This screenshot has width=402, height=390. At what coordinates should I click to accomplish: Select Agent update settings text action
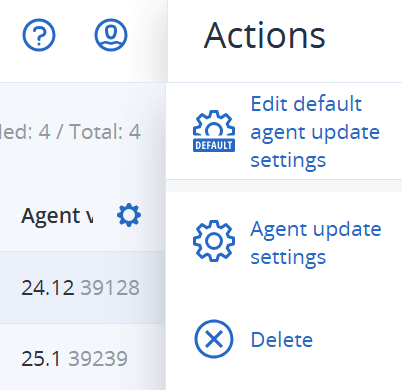316,243
